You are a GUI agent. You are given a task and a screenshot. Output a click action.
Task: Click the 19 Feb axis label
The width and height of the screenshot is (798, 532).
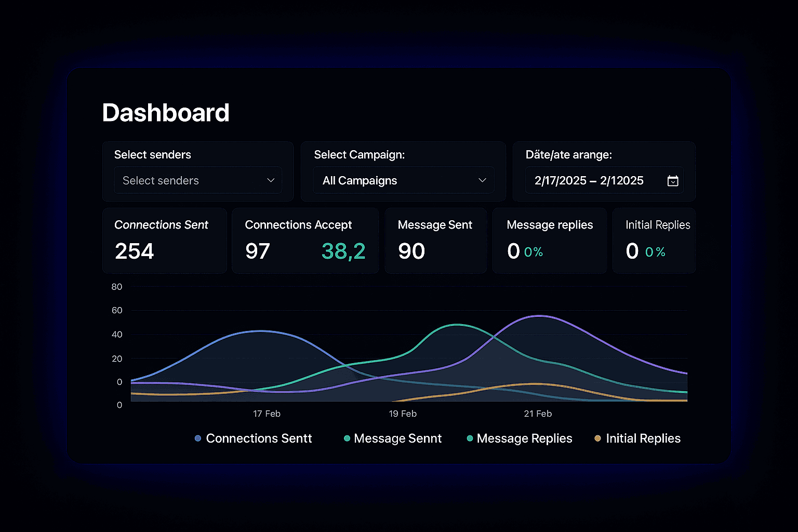point(403,414)
